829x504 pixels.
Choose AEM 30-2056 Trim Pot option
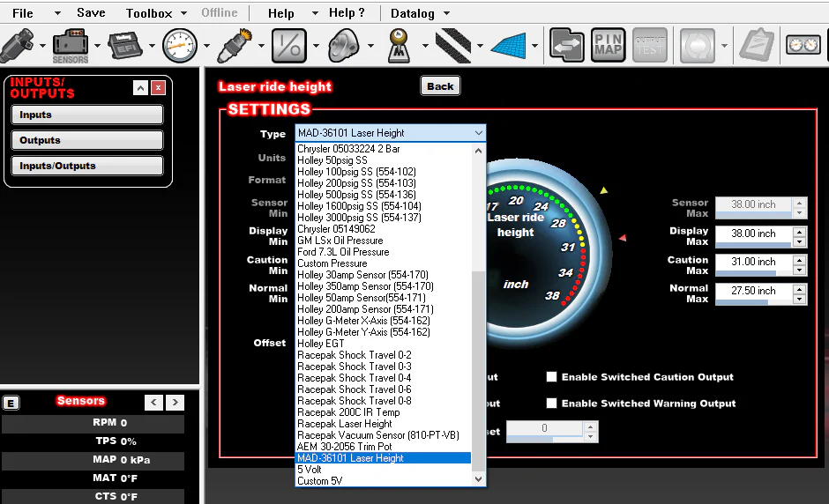[344, 447]
